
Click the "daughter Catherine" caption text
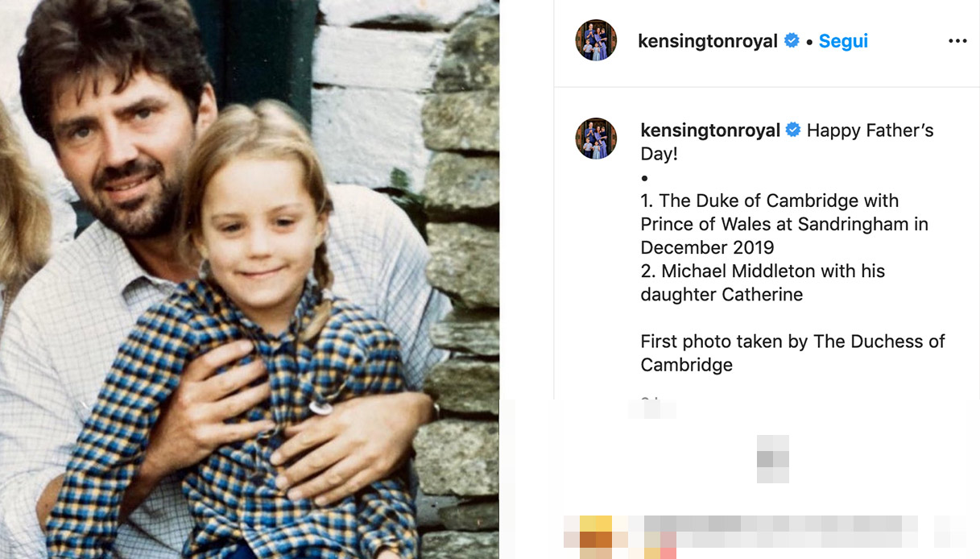tap(722, 294)
